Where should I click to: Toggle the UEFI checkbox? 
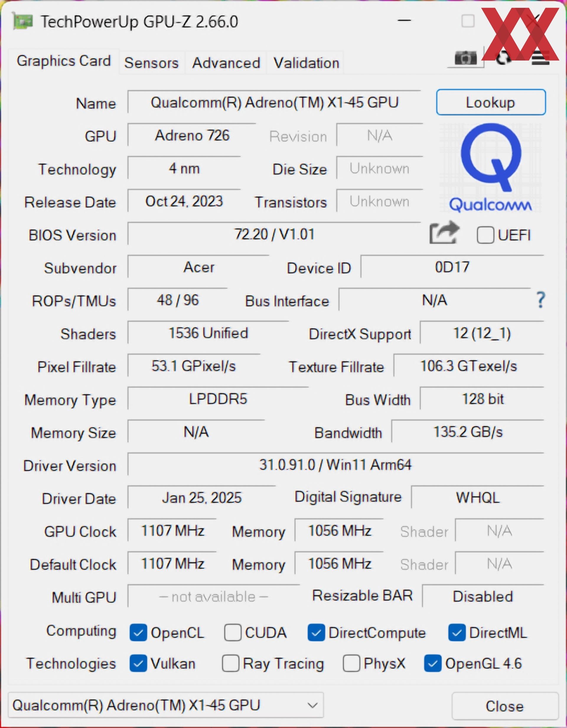tap(485, 235)
